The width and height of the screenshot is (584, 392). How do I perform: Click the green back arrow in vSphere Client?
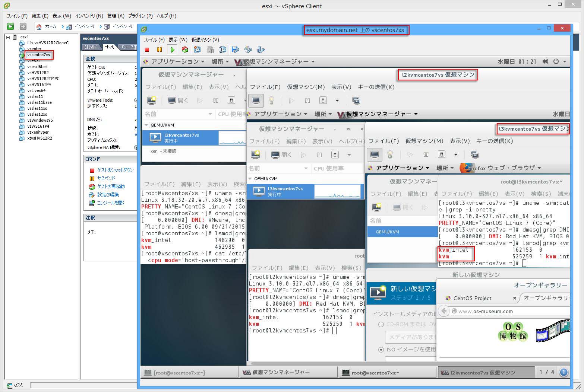point(10,26)
